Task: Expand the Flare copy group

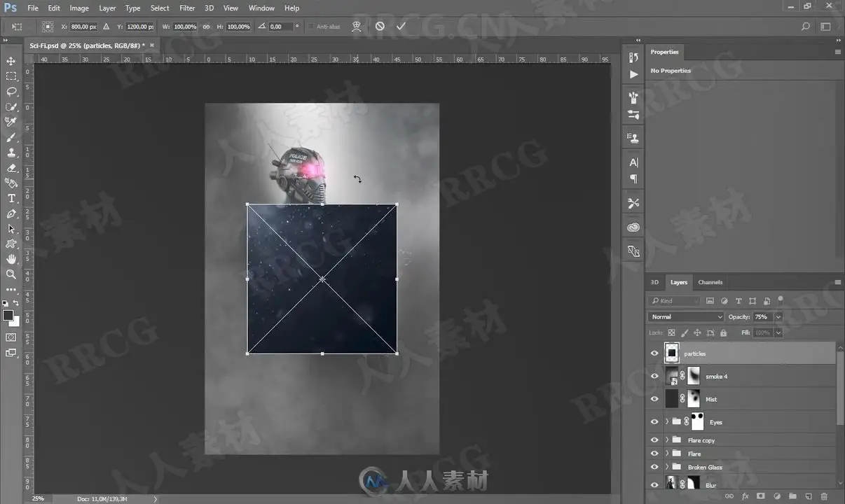Action: pos(667,440)
